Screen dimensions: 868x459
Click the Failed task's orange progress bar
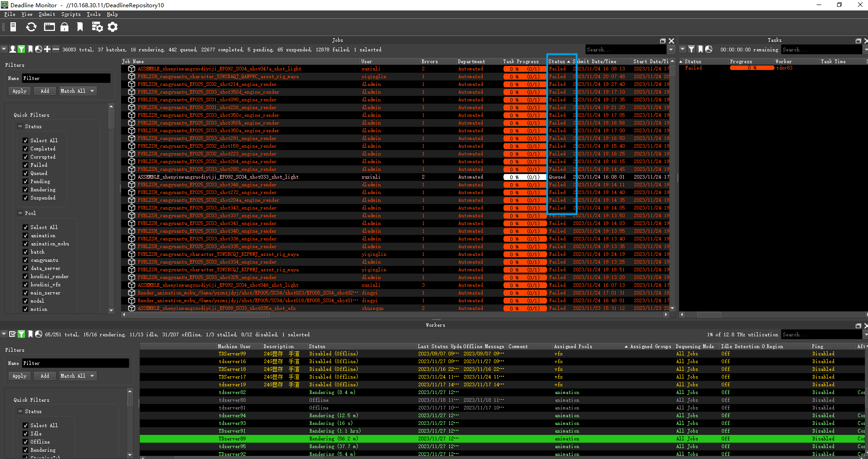(752, 68)
